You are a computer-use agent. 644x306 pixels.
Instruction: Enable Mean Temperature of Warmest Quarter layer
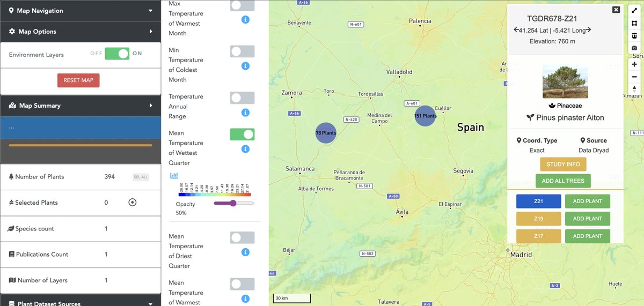pyautogui.click(x=242, y=284)
